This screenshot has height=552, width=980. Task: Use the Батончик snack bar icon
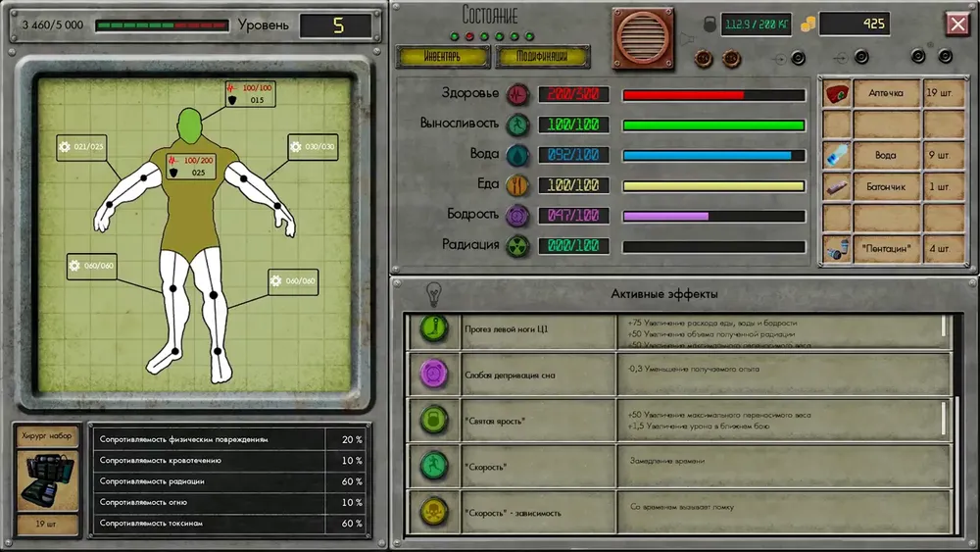click(837, 186)
